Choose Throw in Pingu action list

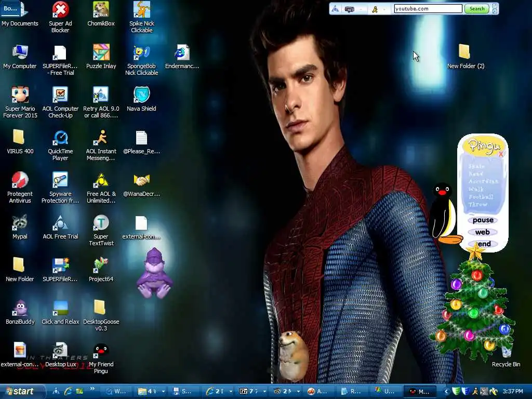478,205
